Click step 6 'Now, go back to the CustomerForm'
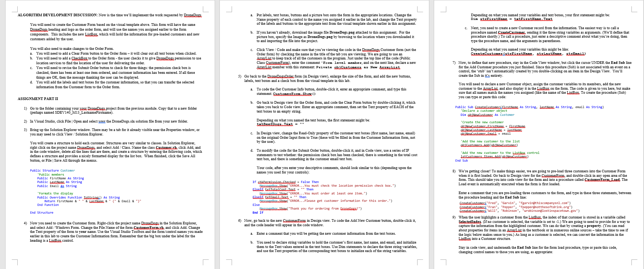The height and width of the screenshot is (269, 644). pyautogui.click(x=330, y=223)
